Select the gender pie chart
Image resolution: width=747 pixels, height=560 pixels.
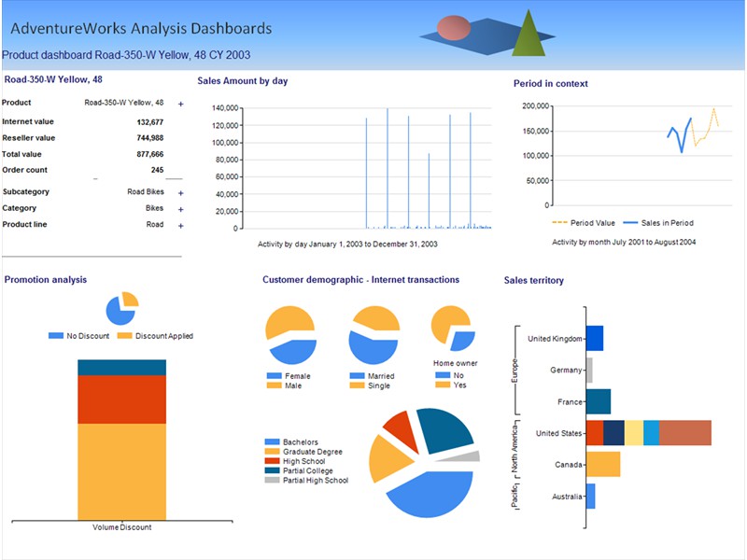pyautogui.click(x=290, y=335)
